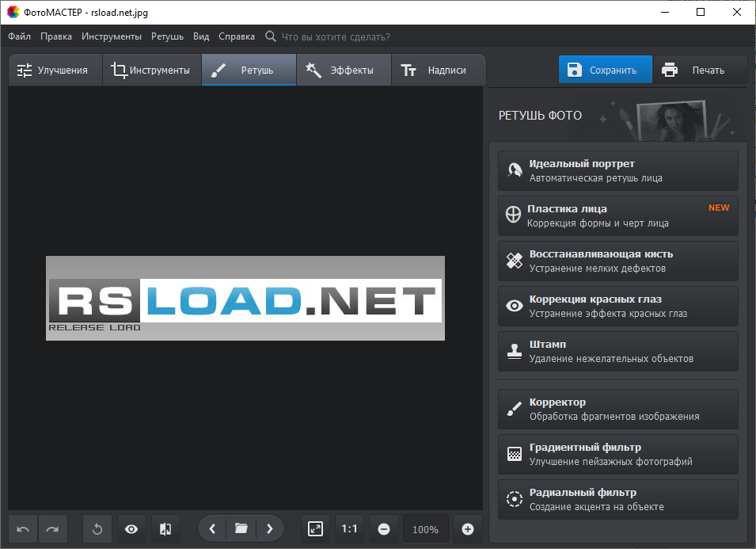The height and width of the screenshot is (549, 756).
Task: Click the 100% zoom value field
Action: (425, 529)
